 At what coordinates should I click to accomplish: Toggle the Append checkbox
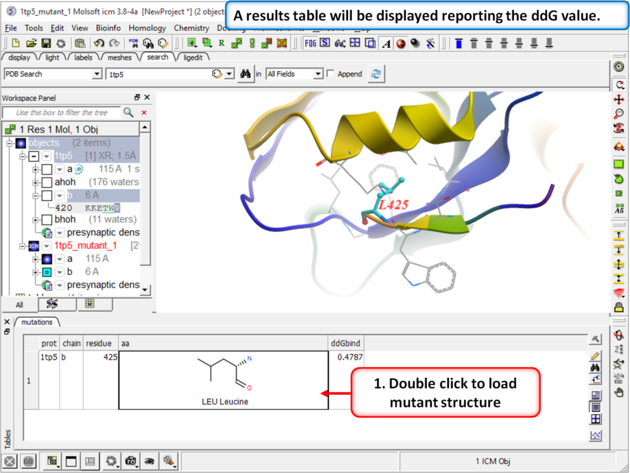point(331,74)
